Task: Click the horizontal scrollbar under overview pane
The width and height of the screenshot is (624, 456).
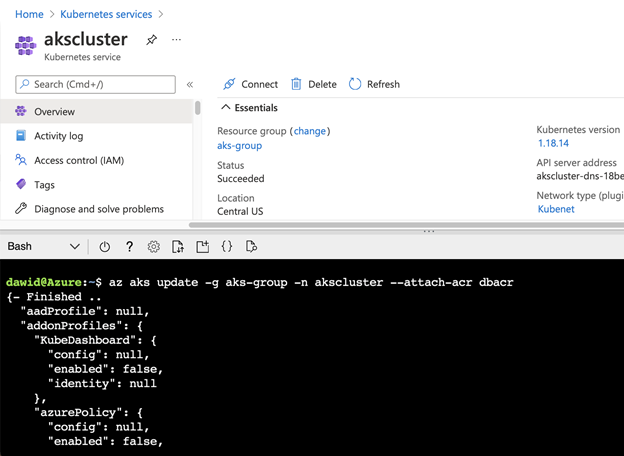Action: [x=406, y=225]
